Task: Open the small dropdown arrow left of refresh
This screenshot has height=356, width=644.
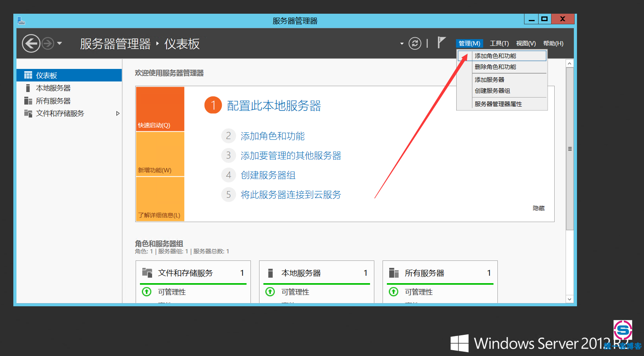Action: (x=402, y=43)
